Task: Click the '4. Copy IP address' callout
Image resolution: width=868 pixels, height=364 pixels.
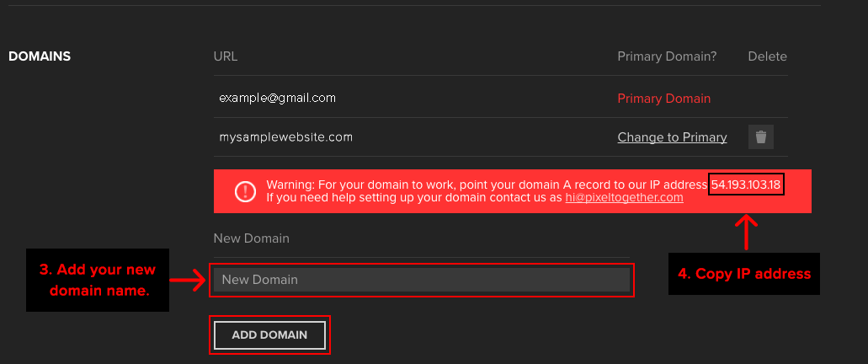Action: pos(744,274)
